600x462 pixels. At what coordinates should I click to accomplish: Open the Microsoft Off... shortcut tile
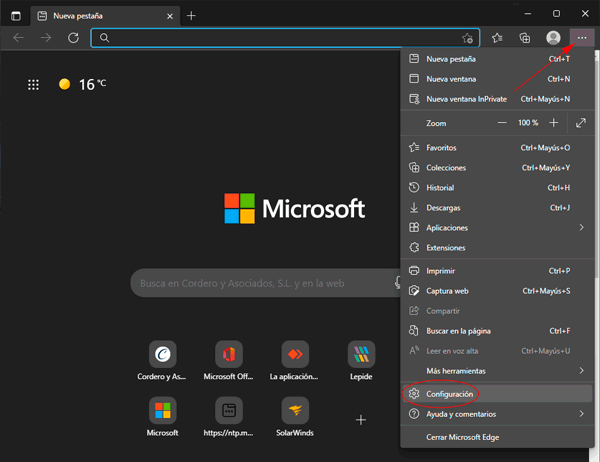[x=228, y=361]
